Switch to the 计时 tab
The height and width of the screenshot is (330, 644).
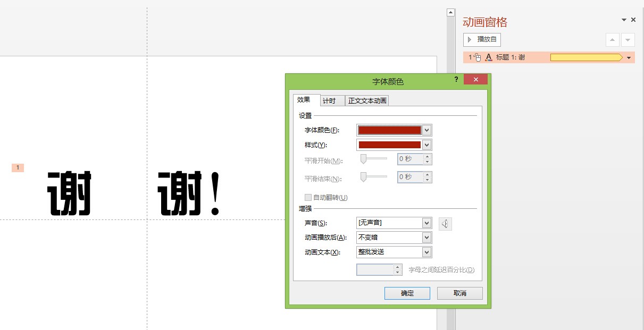click(x=332, y=101)
